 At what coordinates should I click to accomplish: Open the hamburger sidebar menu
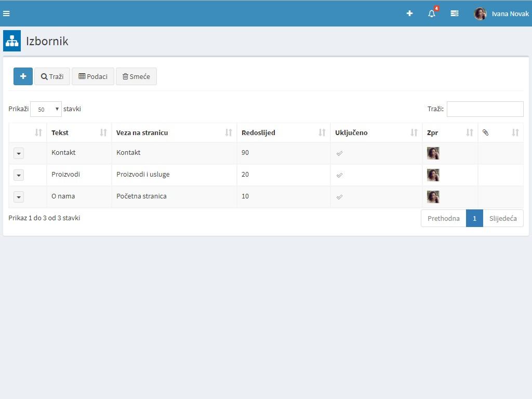(6, 14)
